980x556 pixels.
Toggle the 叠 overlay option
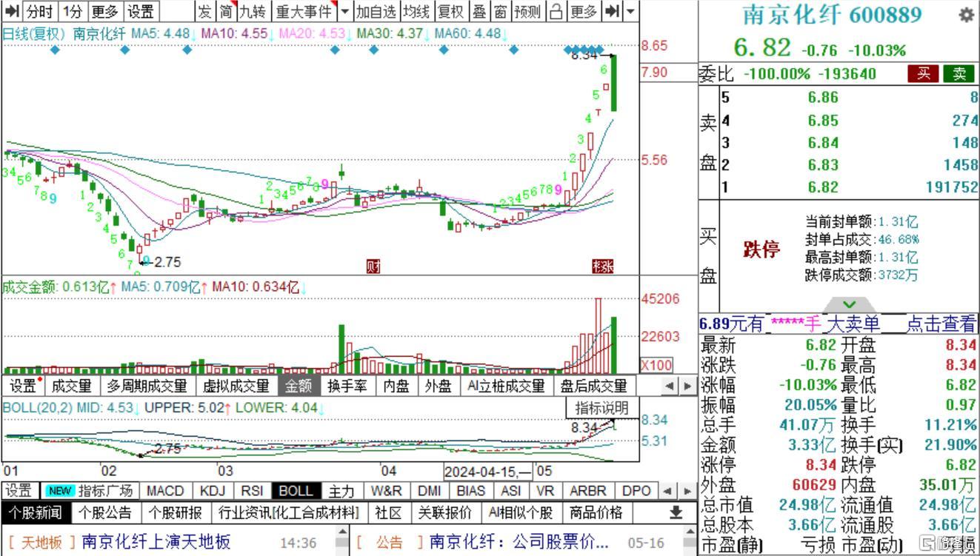(x=480, y=11)
